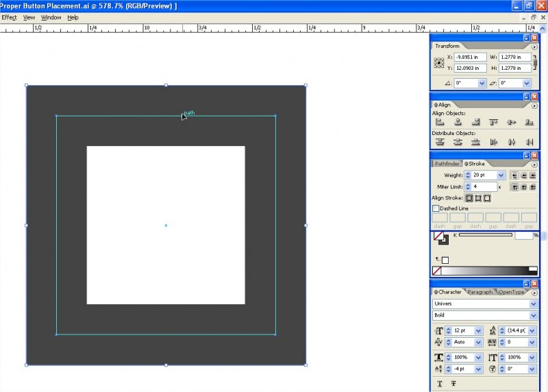Click the horizontal distribute right icon
548x392 pixels.
click(x=530, y=142)
